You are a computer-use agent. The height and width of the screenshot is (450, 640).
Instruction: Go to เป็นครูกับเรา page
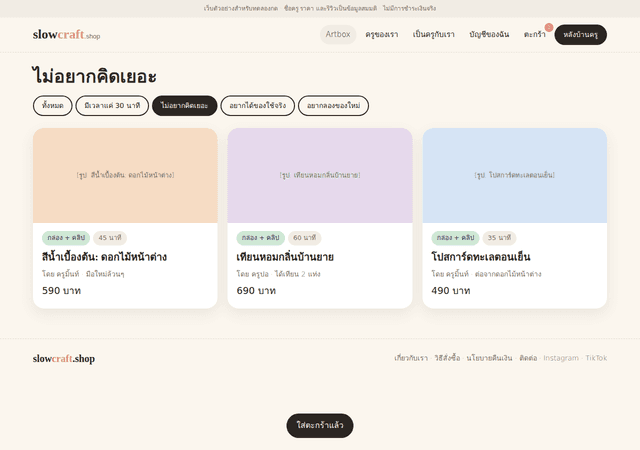433,35
